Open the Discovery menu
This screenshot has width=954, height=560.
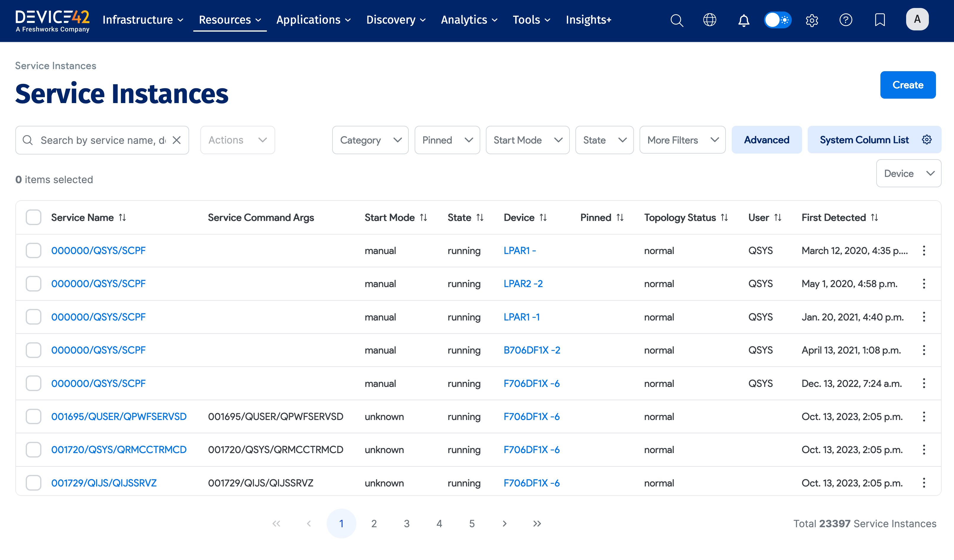395,20
